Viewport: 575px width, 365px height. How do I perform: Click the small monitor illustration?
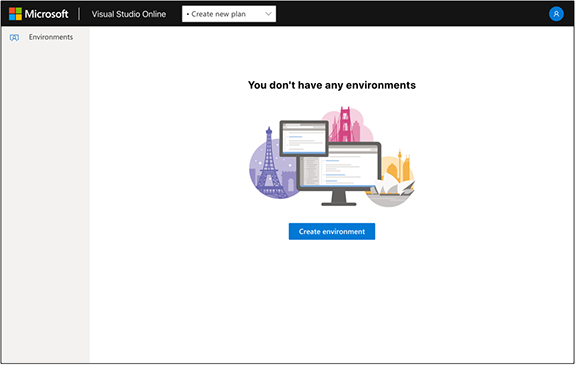point(304,138)
